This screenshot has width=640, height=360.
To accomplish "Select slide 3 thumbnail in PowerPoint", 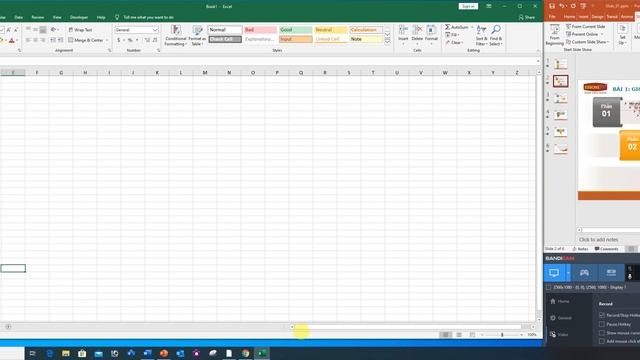I will point(560,98).
